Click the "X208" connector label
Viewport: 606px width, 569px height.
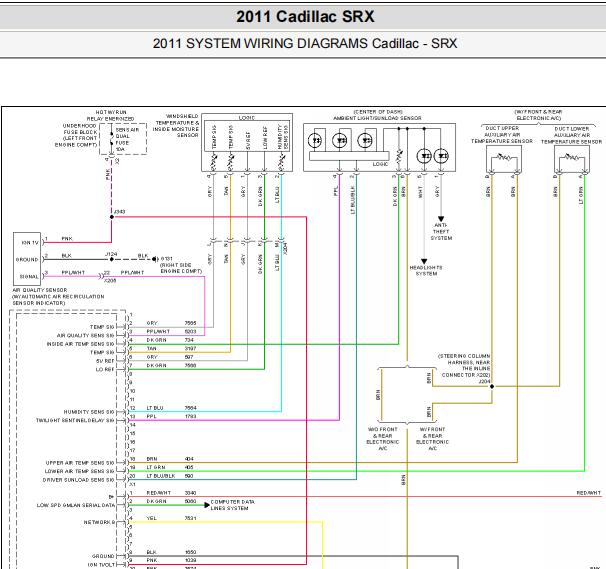(111, 281)
